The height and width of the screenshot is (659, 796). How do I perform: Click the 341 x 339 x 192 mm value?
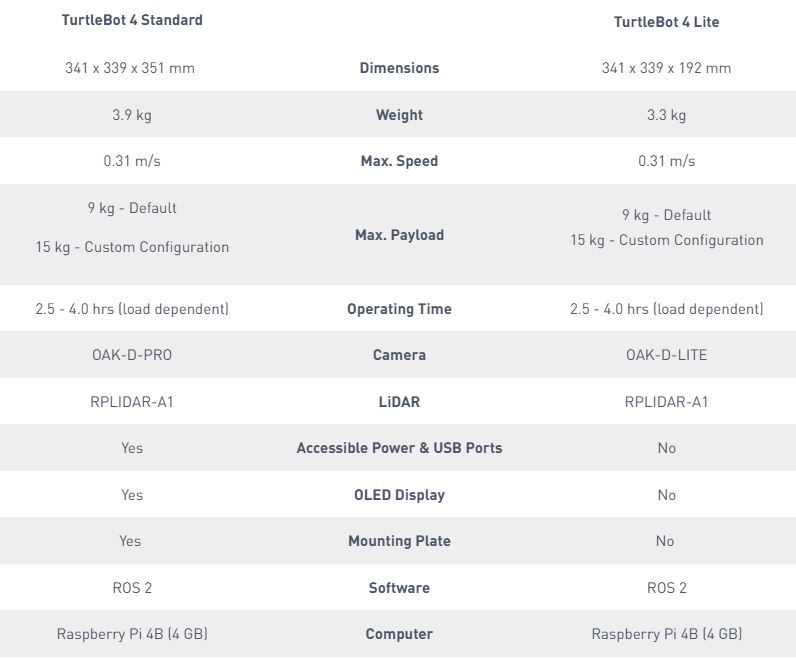pos(666,68)
